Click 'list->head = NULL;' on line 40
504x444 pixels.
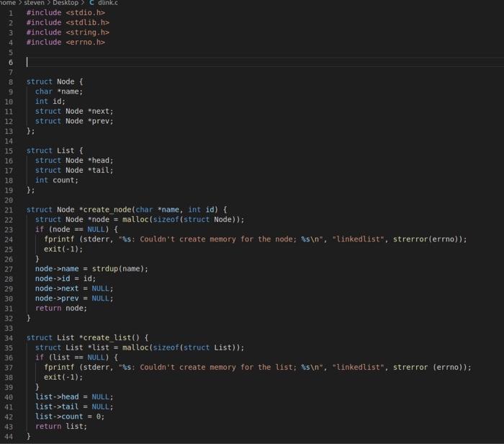tap(74, 396)
